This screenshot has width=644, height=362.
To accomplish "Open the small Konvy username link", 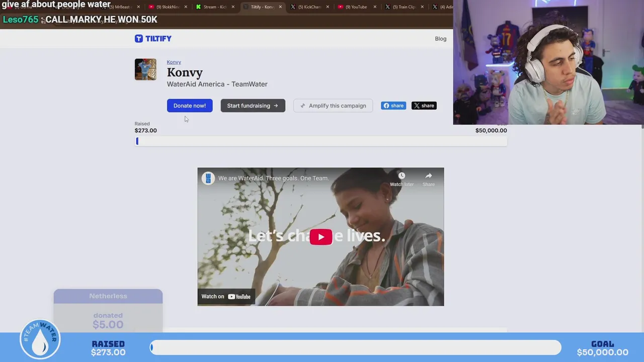I will tap(174, 62).
